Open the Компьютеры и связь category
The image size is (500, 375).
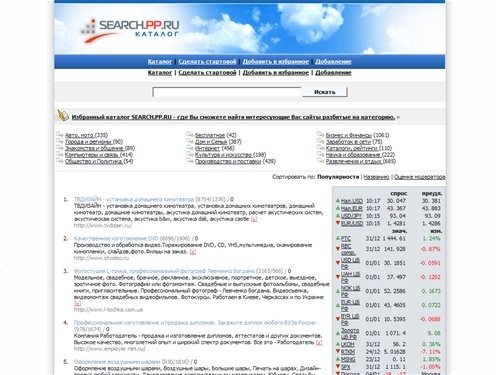click(x=92, y=155)
